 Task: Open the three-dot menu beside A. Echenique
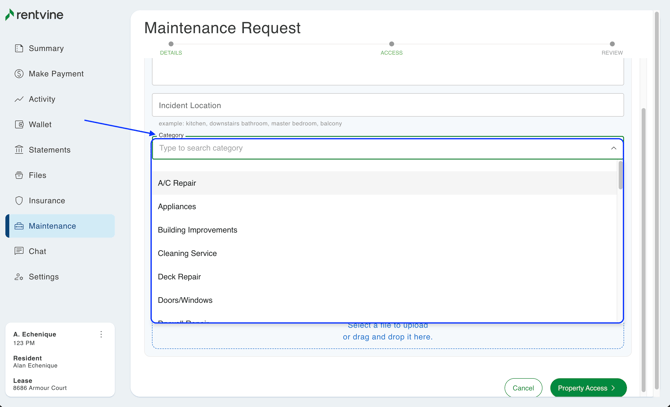click(x=101, y=335)
